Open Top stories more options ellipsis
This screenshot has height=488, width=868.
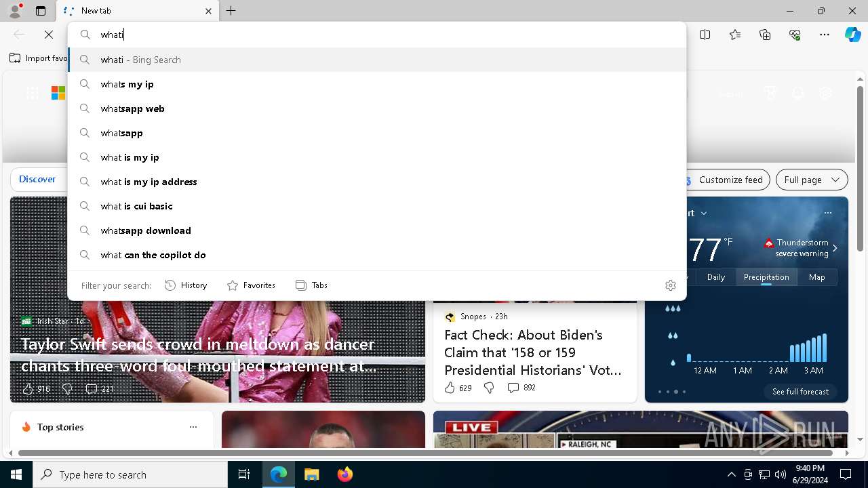[x=193, y=427]
